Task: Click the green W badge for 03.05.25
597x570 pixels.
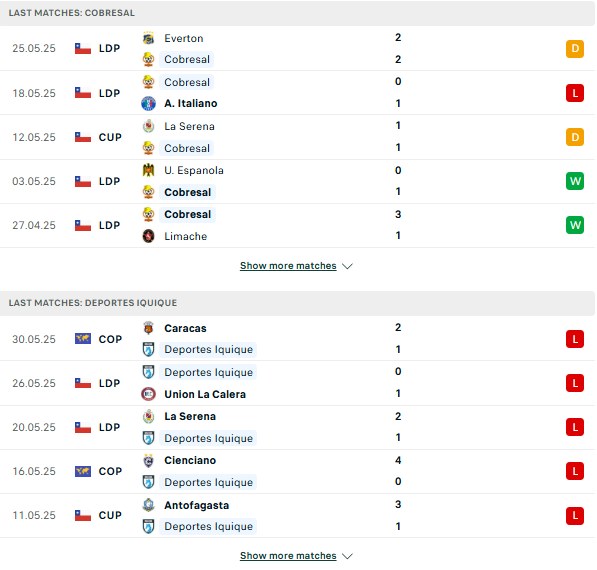Action: point(575,181)
